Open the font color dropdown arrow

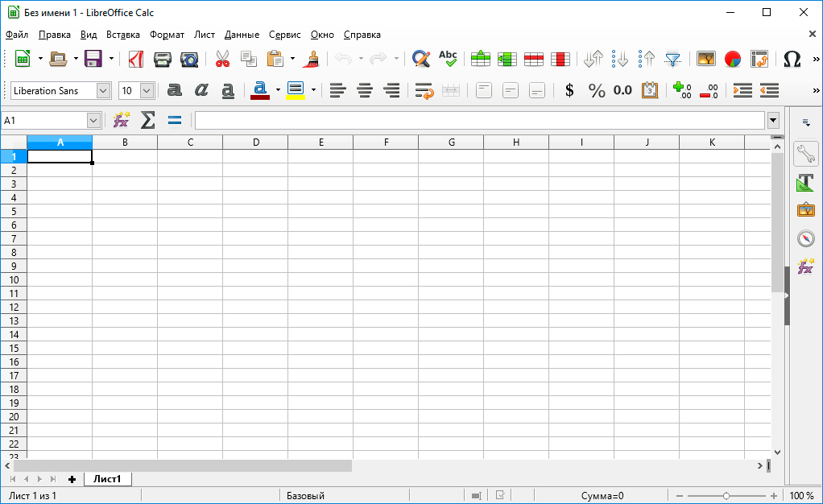(x=278, y=90)
